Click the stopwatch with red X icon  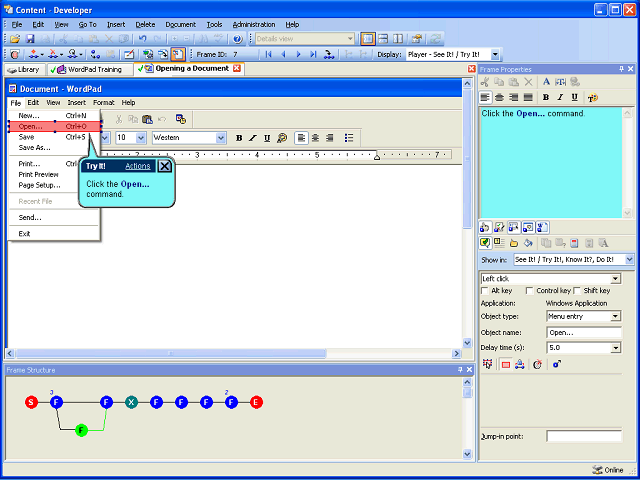537,364
